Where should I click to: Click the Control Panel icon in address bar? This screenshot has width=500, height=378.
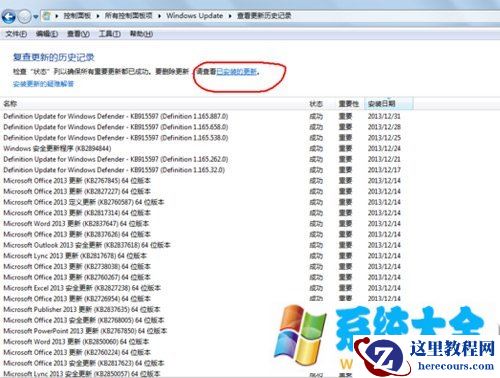click(47, 16)
